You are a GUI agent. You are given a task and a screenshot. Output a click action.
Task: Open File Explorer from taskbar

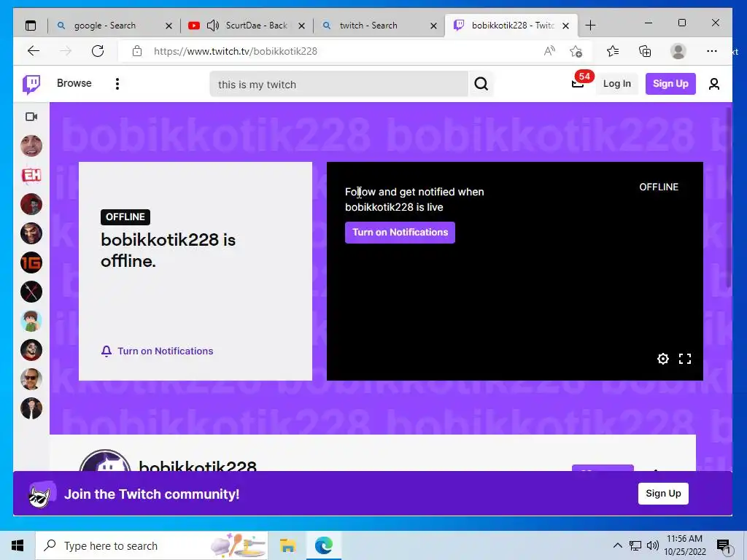tap(287, 545)
